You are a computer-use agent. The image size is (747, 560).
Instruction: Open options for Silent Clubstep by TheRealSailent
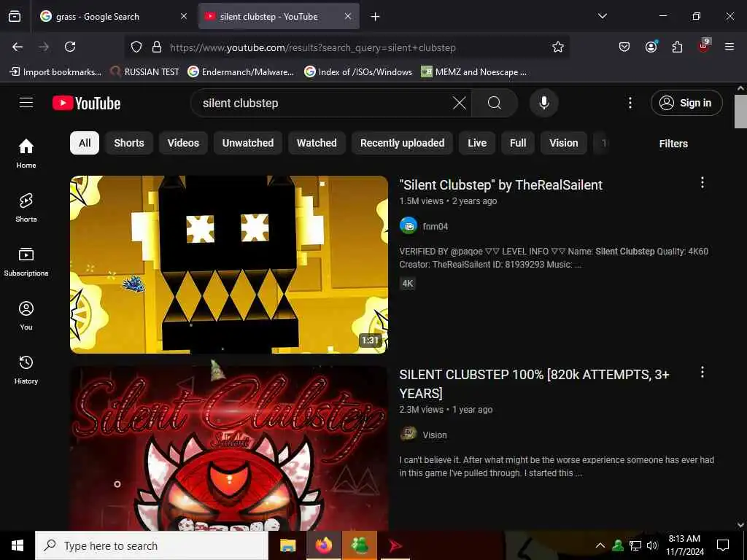tap(703, 182)
